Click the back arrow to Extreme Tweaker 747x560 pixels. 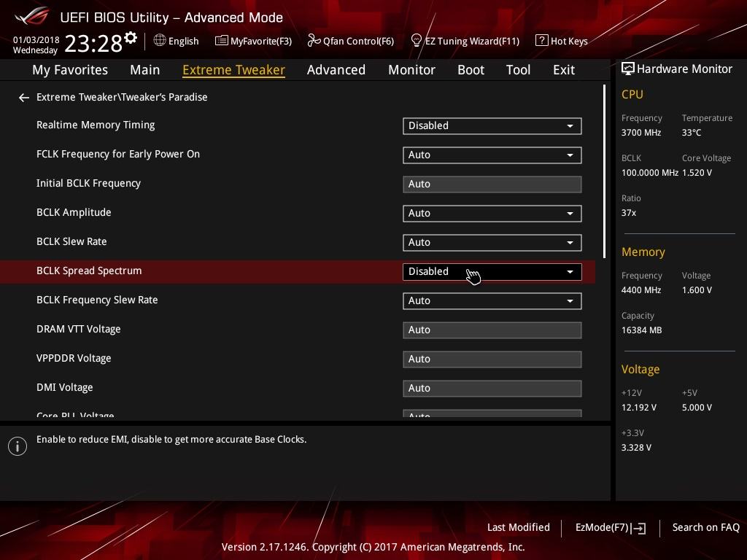click(24, 98)
